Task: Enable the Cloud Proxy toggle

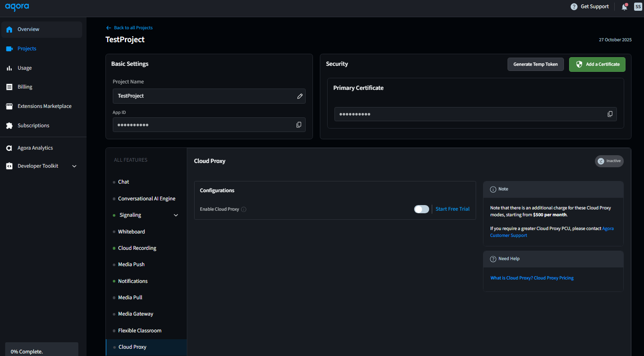Action: [x=421, y=209]
